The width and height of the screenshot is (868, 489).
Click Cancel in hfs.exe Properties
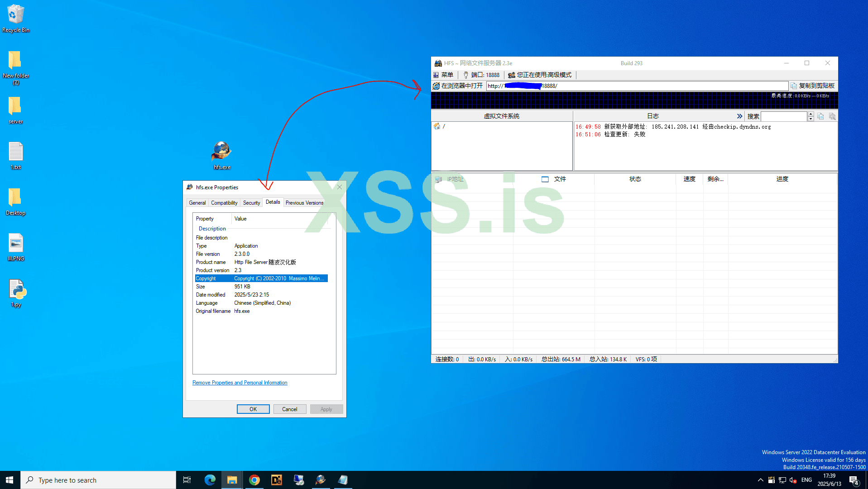(290, 409)
